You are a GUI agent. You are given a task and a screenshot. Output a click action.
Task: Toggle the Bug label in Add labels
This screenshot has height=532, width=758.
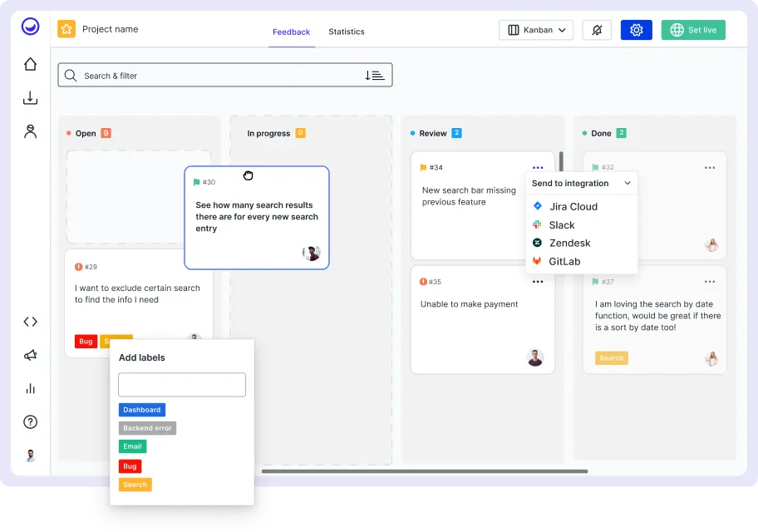pos(130,466)
